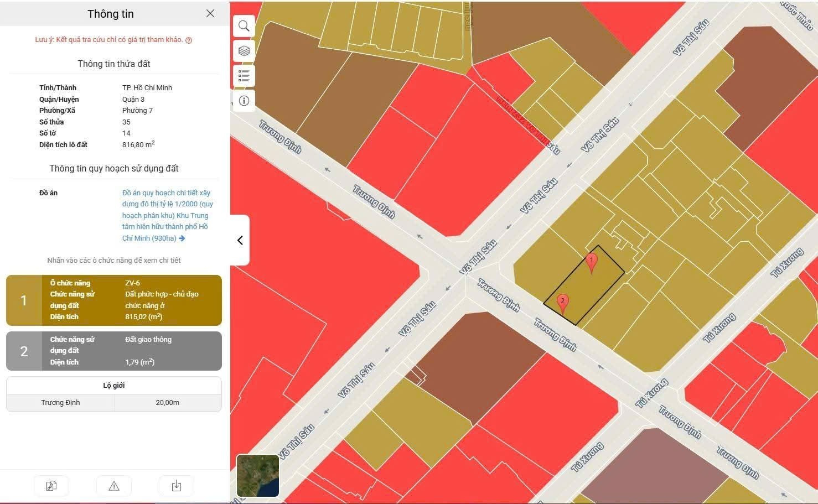Select map marker 1 on the parcel
This screenshot has height=504, width=818.
591,263
